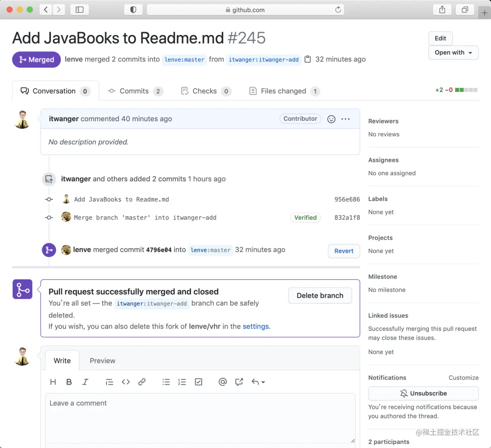Click the itwanger username in comment header
This screenshot has width=491, height=448.
(64, 119)
